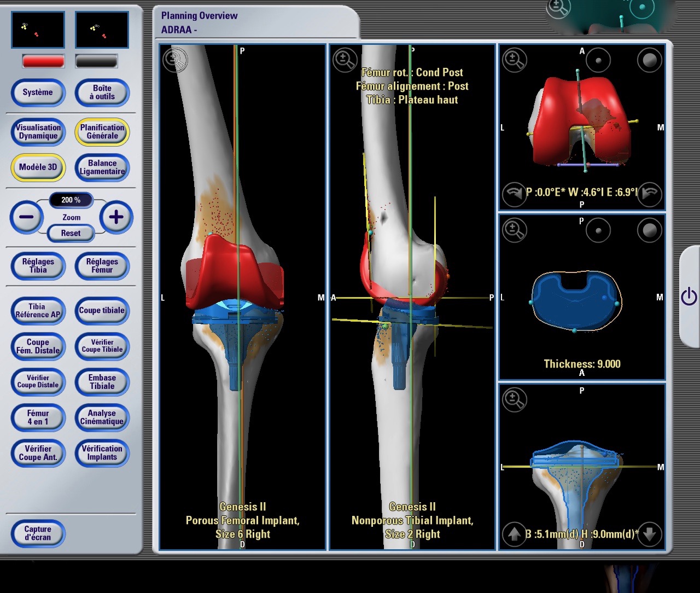Viewport: 700px width, 593px height.
Task: Click the red status indicator bar
Action: [43, 61]
